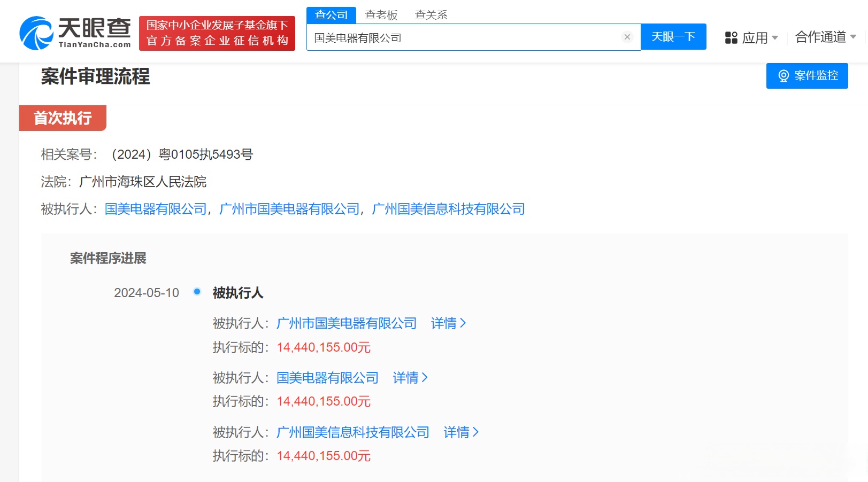Select 执行标的 amount under 国美电器有限公司
Image resolution: width=868 pixels, height=482 pixels.
pos(324,401)
